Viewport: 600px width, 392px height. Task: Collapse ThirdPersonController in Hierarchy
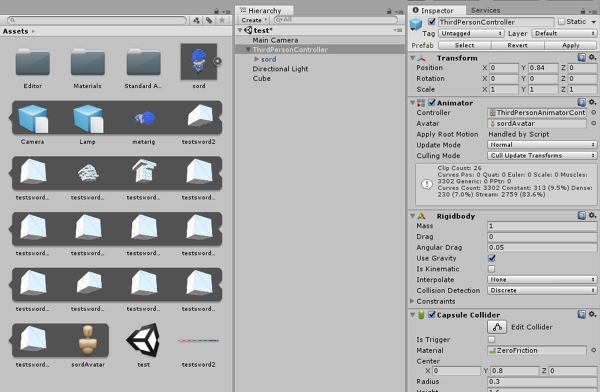pyautogui.click(x=248, y=49)
